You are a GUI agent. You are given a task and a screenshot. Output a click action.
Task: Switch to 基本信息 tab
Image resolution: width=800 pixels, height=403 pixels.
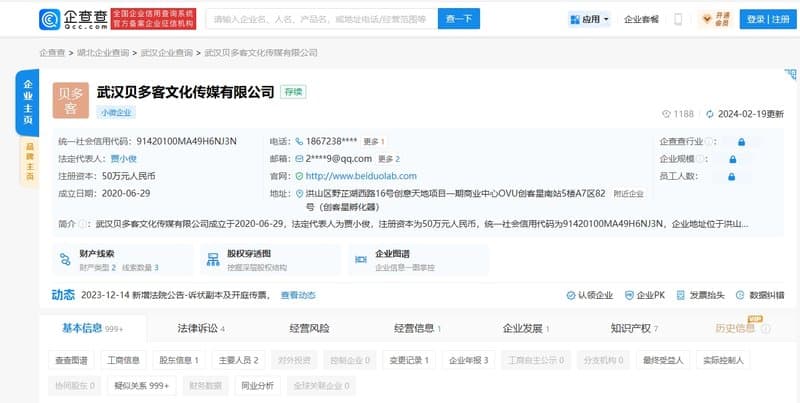point(92,329)
